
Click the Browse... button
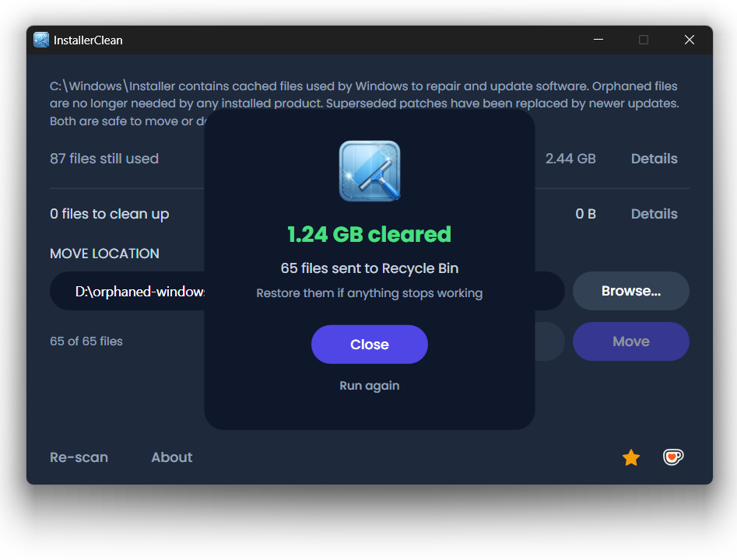click(x=630, y=291)
